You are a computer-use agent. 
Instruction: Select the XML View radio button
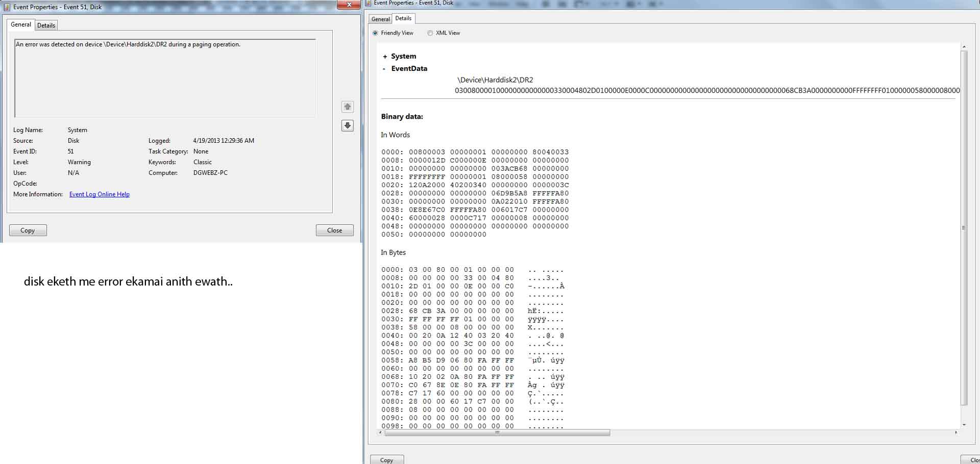[430, 33]
